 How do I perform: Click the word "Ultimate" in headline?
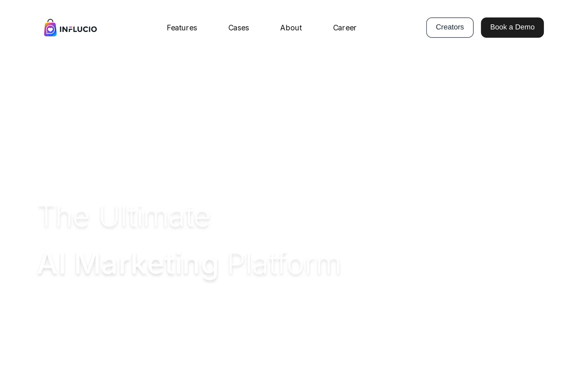154,217
